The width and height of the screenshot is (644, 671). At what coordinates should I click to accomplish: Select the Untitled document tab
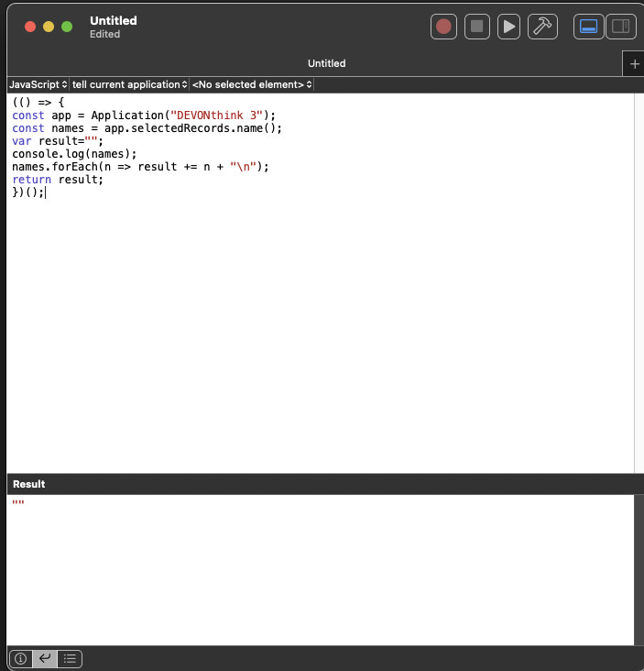tap(326, 64)
